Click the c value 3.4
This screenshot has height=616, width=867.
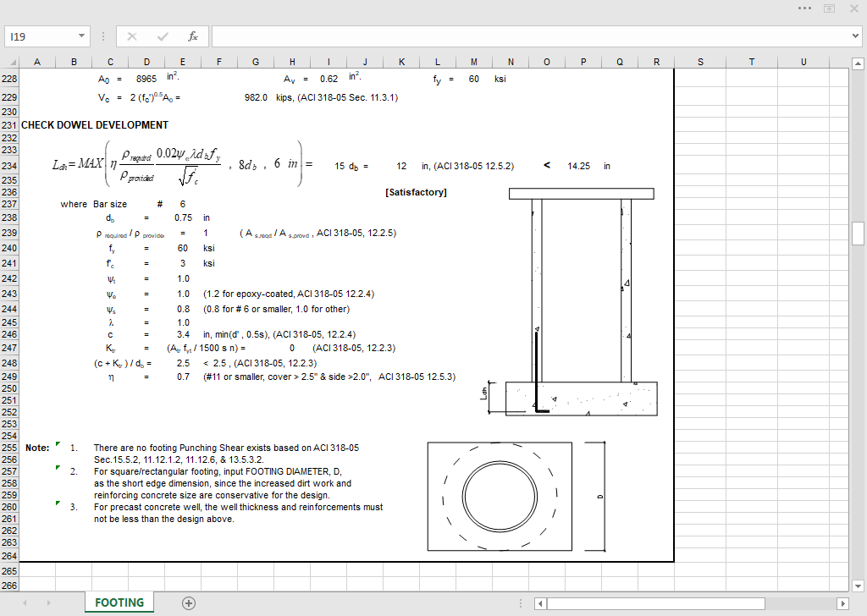183,335
